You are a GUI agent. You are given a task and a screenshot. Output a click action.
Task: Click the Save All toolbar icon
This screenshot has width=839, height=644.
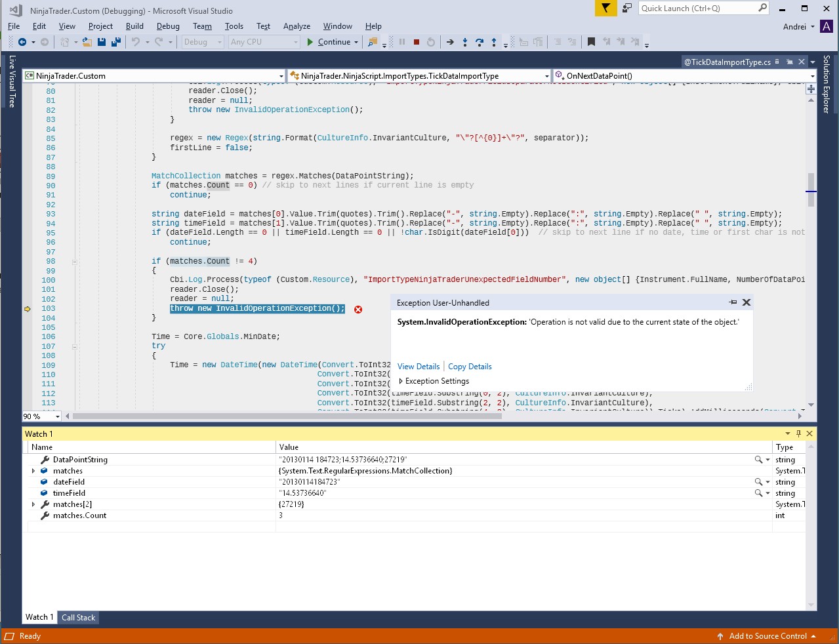pyautogui.click(x=116, y=42)
